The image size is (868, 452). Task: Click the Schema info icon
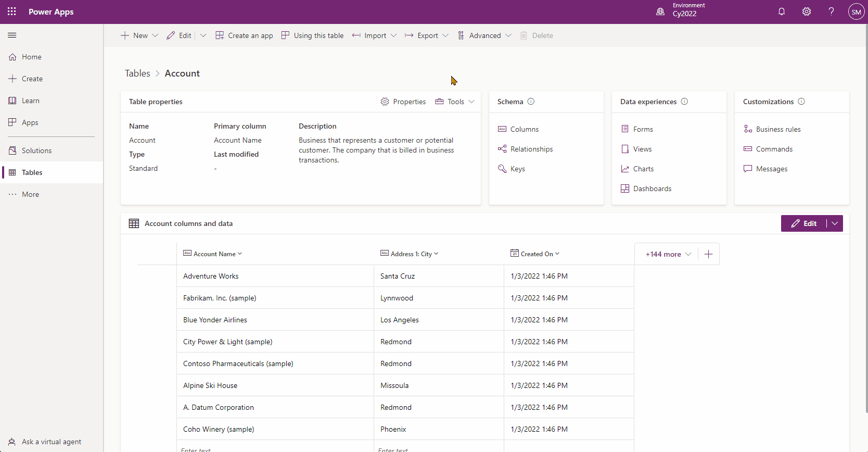tap(531, 102)
